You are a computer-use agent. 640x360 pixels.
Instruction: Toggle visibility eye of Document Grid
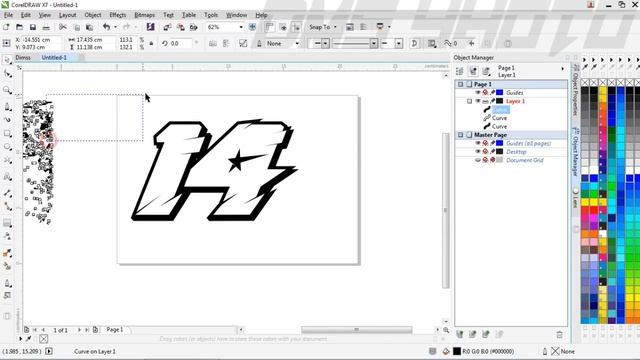point(478,160)
